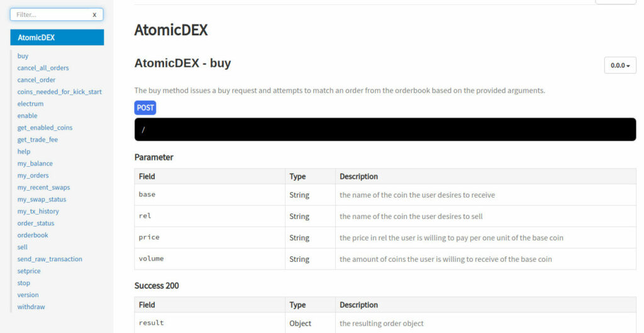Select the 'base' parameter field cell

pos(210,195)
